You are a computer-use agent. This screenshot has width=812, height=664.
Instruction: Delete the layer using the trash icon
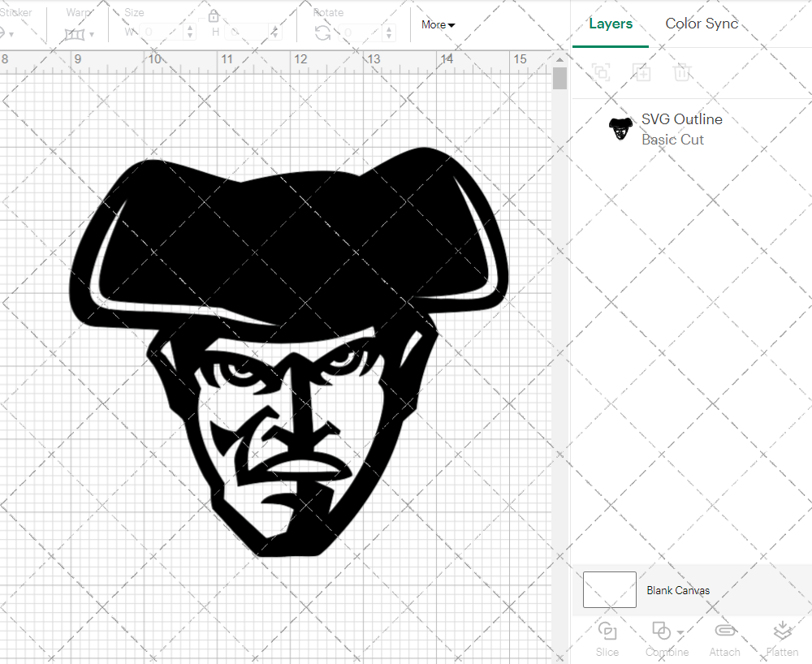click(x=683, y=72)
